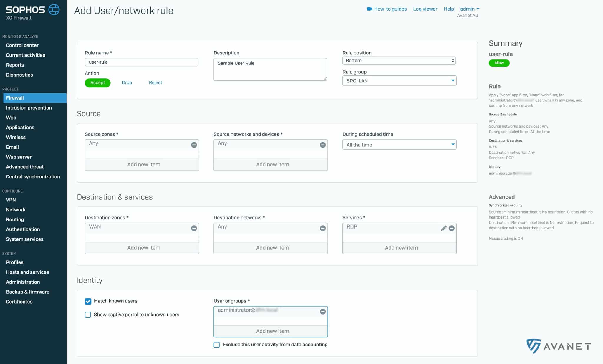Go to Network configuration
Screen dimensions: 603x364
pos(16,210)
